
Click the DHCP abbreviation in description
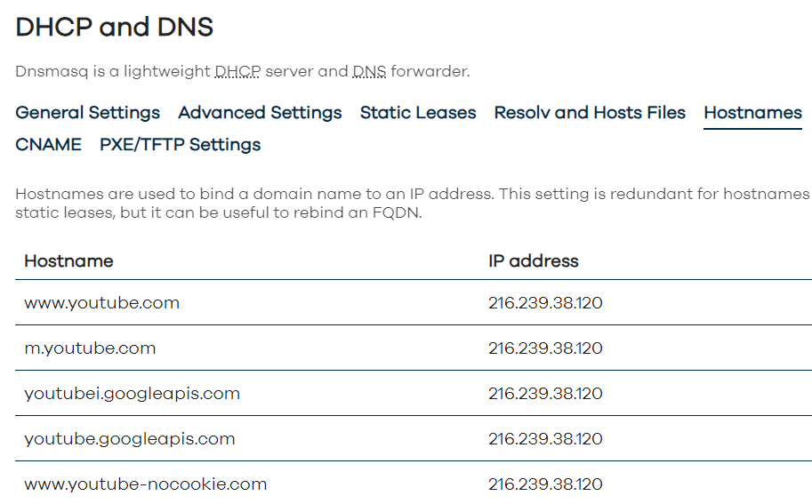click(x=237, y=71)
